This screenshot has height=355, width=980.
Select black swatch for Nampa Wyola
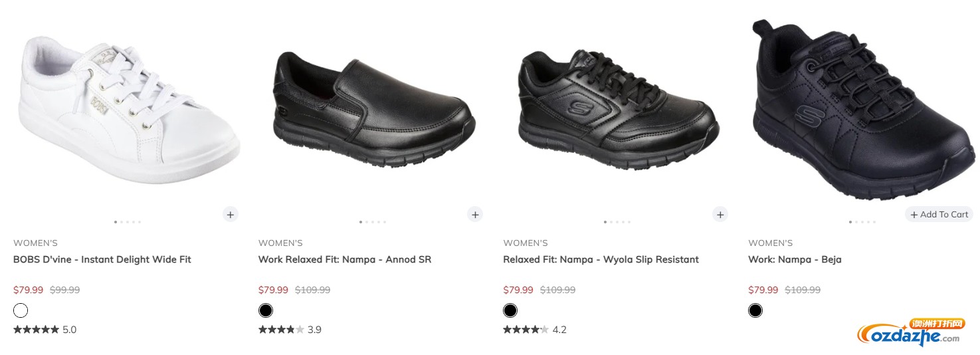tap(510, 310)
